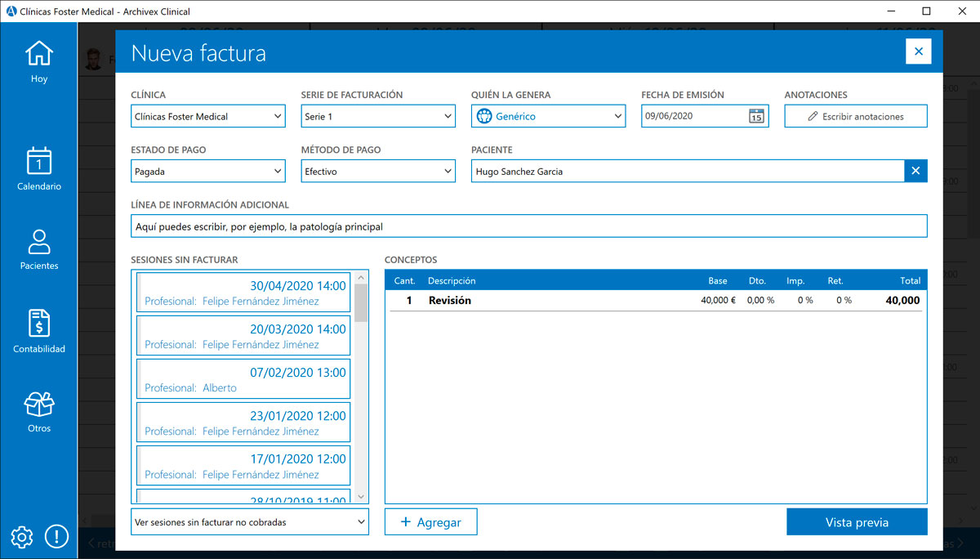Viewport: 980px width, 559px height.
Task: Click Escribir anotaciones button
Action: pos(855,116)
